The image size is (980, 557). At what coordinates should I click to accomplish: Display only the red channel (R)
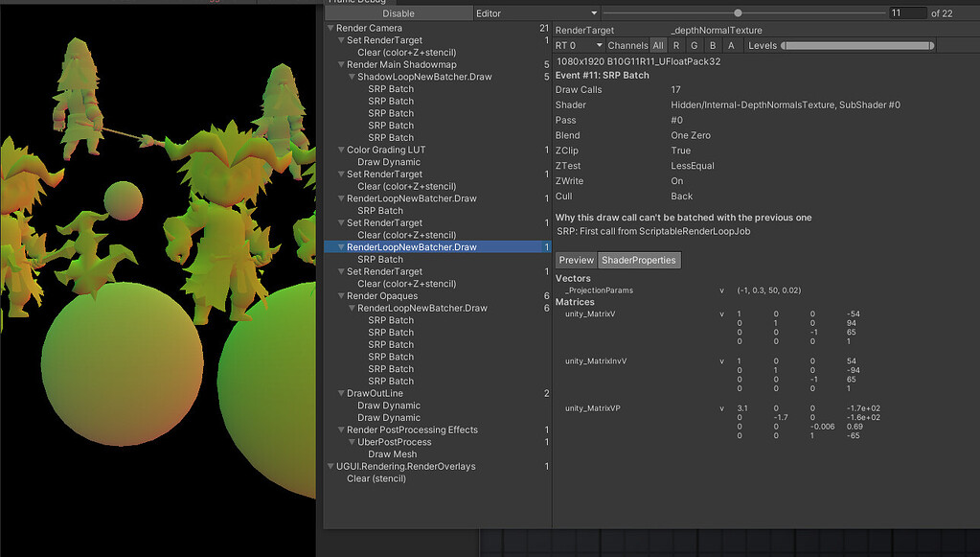pyautogui.click(x=675, y=45)
